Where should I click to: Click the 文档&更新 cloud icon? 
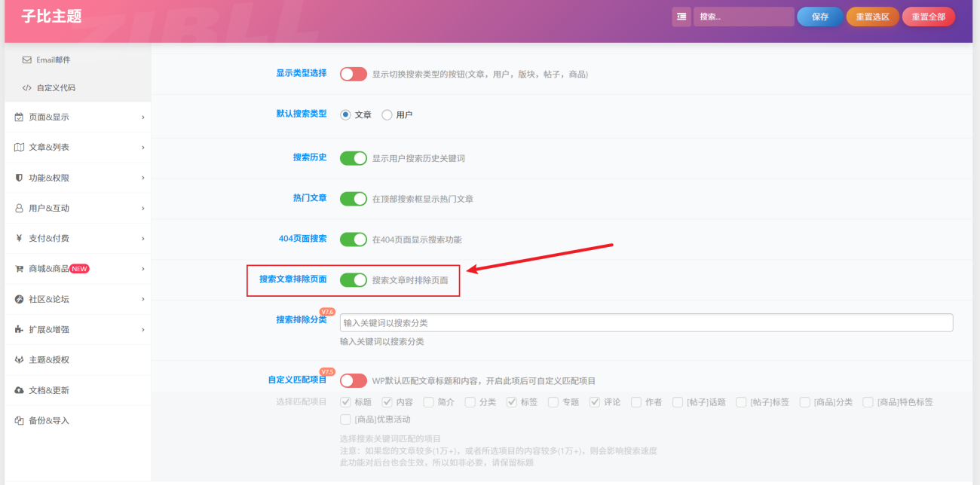point(18,390)
